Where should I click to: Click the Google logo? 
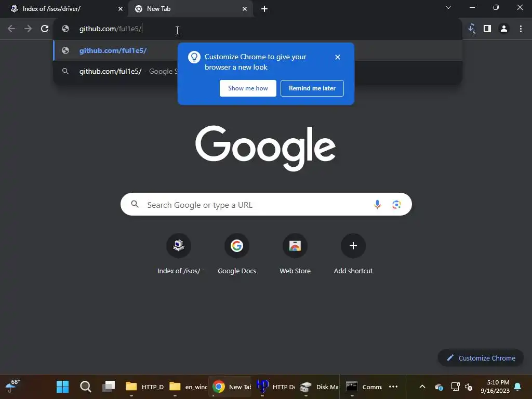[x=265, y=148]
